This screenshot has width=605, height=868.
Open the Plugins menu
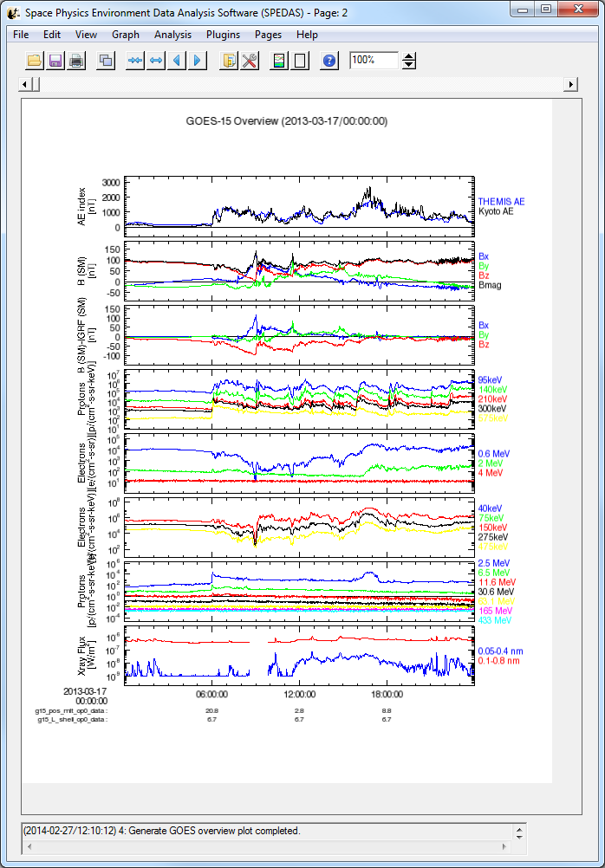223,35
